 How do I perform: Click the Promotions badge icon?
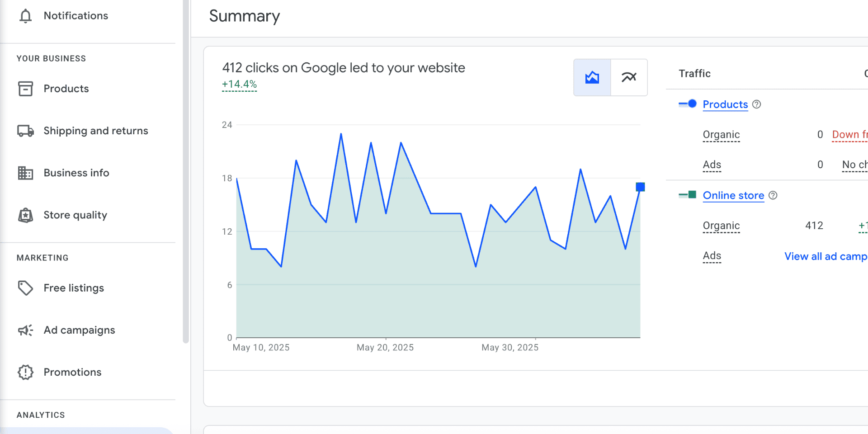[26, 372]
